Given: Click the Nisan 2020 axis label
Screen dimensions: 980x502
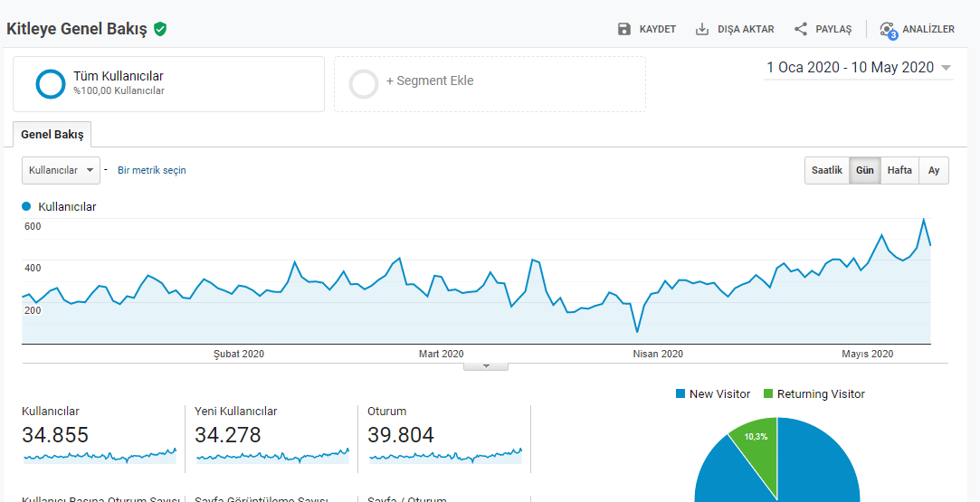Looking at the screenshot, I should click(658, 354).
